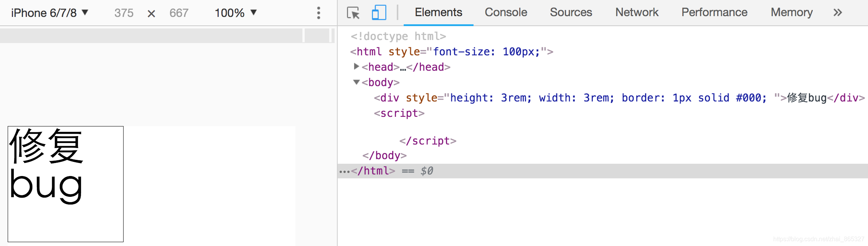Image resolution: width=868 pixels, height=246 pixels.
Task: Click the bordered box with 修复bug text
Action: tap(66, 184)
